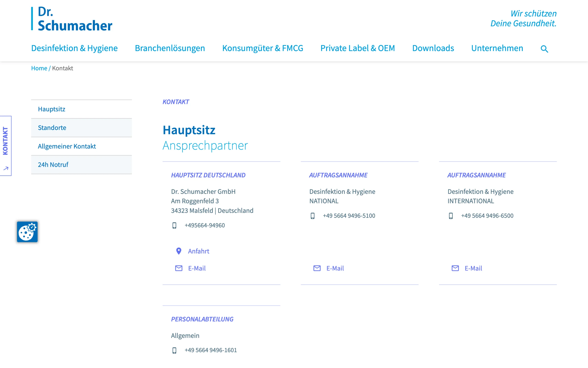Click E-Mail link under Hauptsitz Deutschland
This screenshot has width=588, height=368.
tap(197, 268)
